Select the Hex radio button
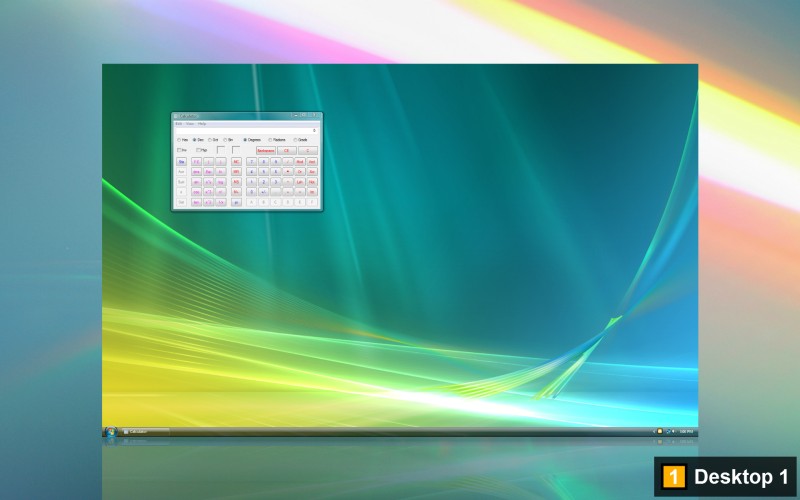Image resolution: width=800 pixels, height=500 pixels. (183, 140)
